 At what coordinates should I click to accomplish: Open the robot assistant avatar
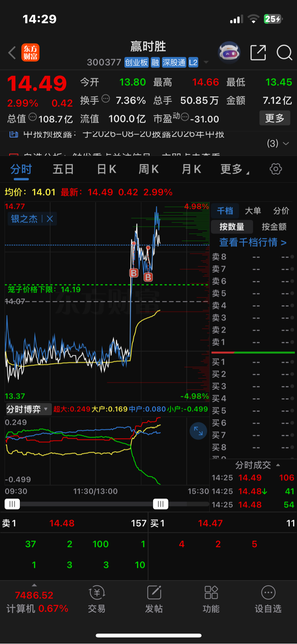click(x=229, y=52)
